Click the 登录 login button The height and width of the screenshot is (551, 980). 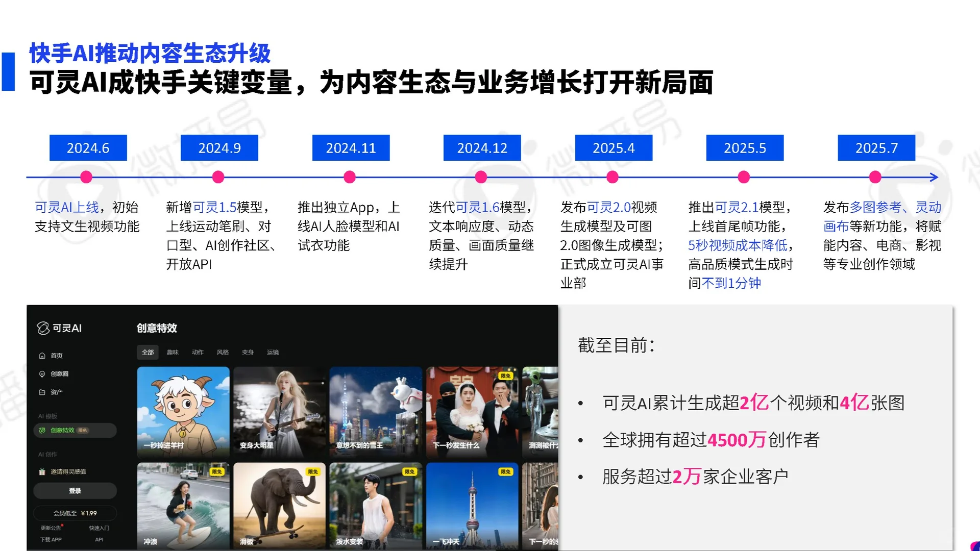point(75,491)
